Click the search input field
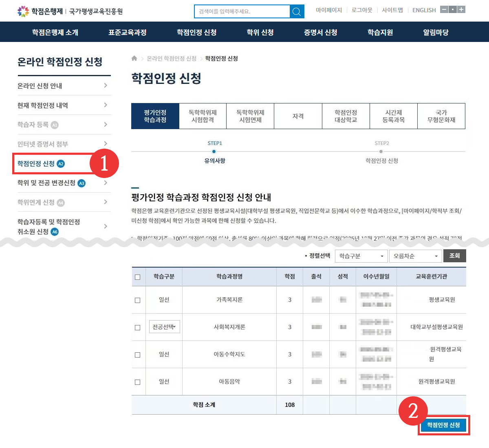Image resolution: width=489 pixels, height=448 pixels. click(242, 11)
